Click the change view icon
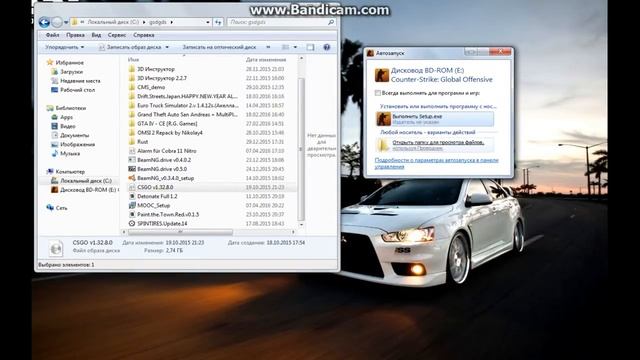This screenshot has width=640, height=360. click(286, 47)
